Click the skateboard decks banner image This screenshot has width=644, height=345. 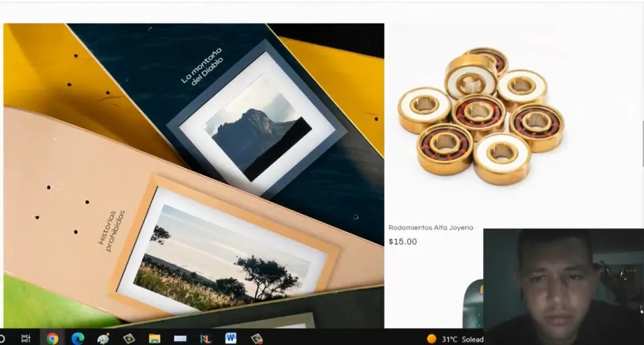pos(194,176)
